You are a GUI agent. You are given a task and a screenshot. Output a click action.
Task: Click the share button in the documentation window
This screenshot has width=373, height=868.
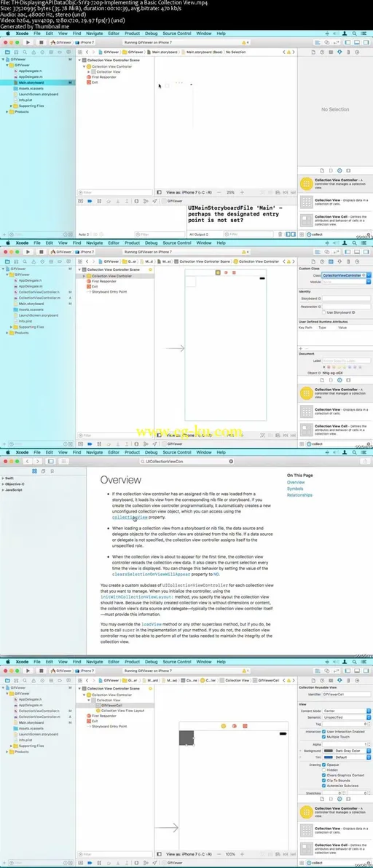pyautogui.click(x=364, y=460)
